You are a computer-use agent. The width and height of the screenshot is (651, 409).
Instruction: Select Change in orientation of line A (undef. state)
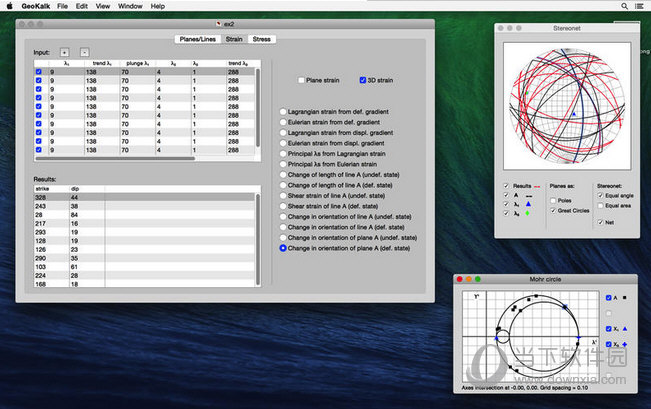tap(283, 217)
